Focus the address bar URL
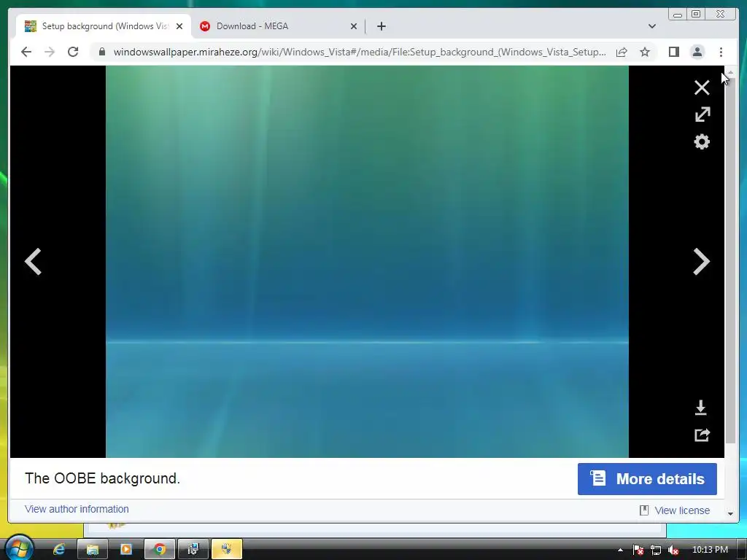The width and height of the screenshot is (747, 560). point(360,52)
